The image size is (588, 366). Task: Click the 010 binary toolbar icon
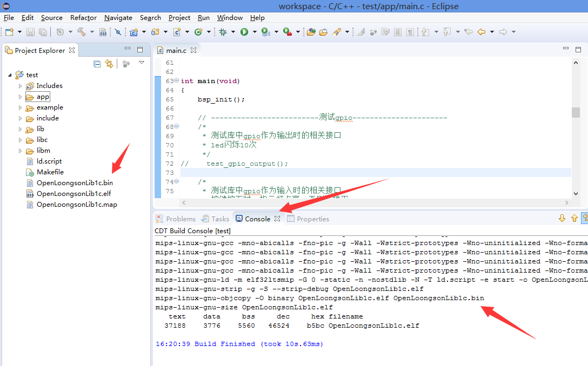(x=103, y=32)
